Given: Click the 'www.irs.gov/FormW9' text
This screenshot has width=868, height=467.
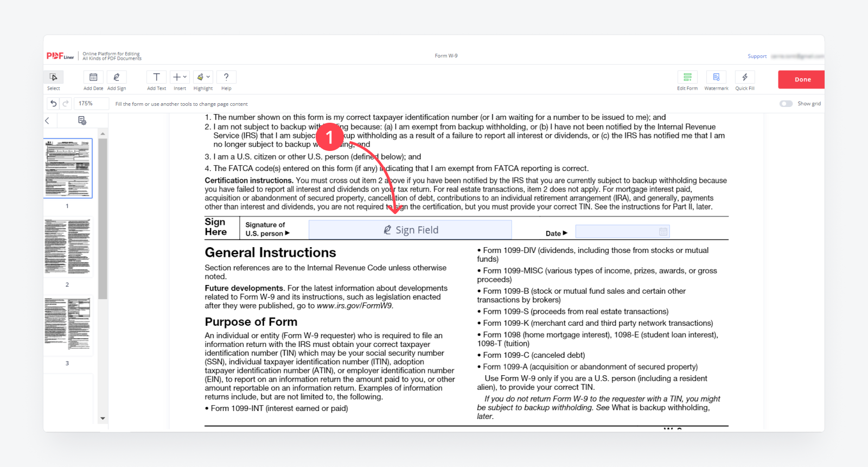Looking at the screenshot, I should (x=354, y=306).
